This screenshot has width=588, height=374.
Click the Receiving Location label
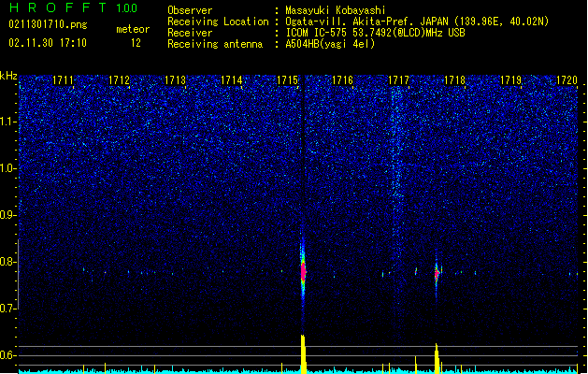pos(218,22)
